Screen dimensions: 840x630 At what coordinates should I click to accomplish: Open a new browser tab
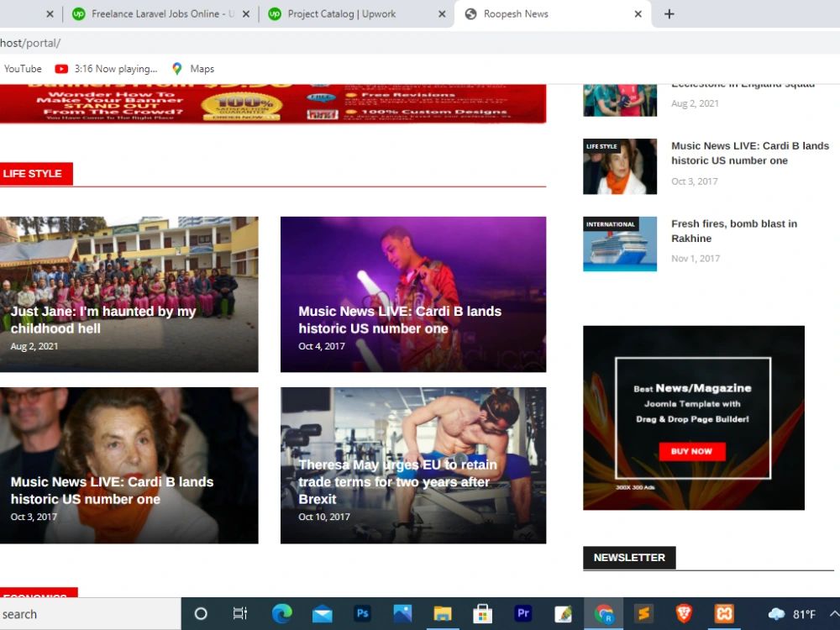669,14
